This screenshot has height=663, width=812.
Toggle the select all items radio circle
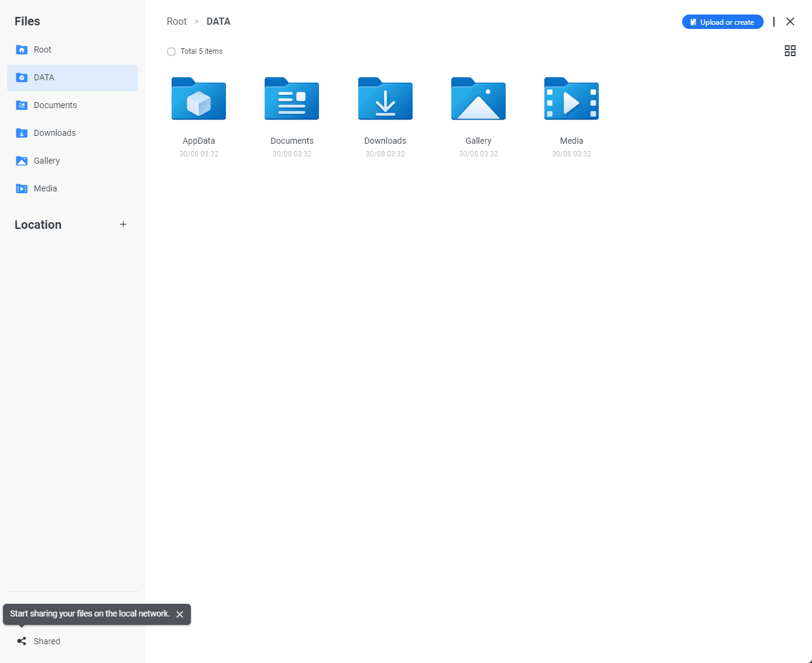coord(171,51)
